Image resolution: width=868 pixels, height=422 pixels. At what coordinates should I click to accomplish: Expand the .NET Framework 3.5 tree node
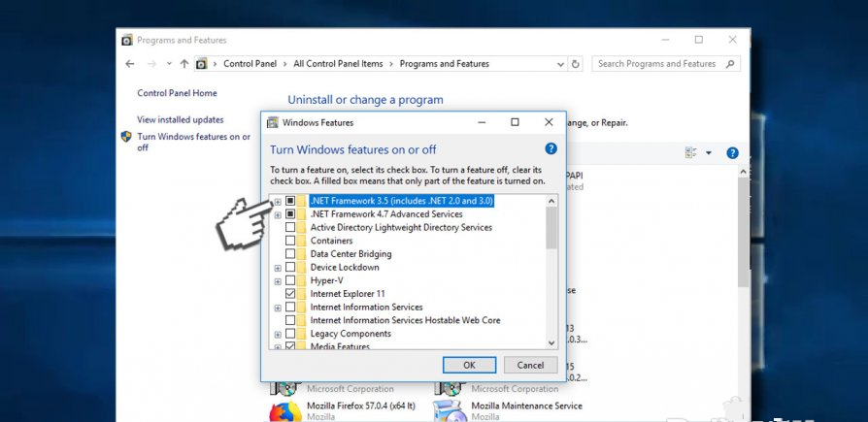click(278, 201)
